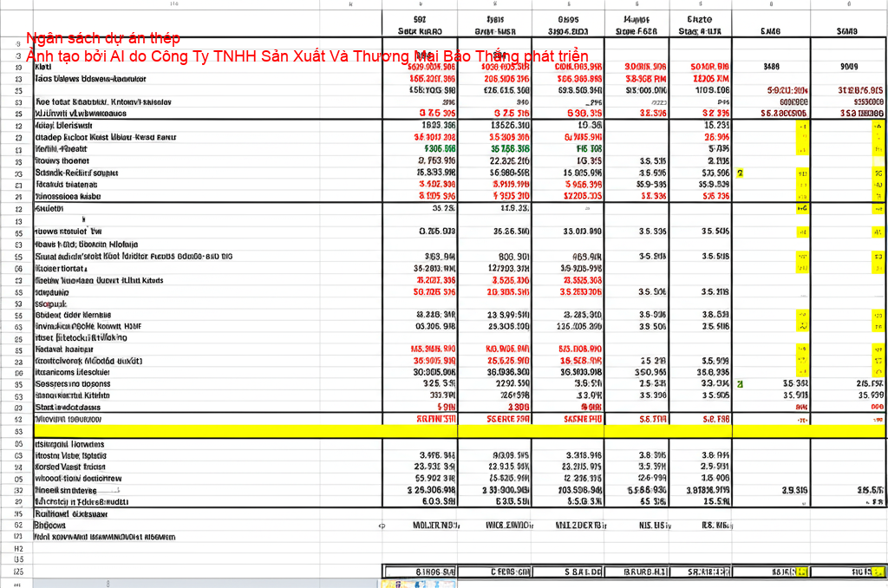Select the cell showing 9009
Image resolution: width=888 pixels, height=588 pixels.
[848, 67]
